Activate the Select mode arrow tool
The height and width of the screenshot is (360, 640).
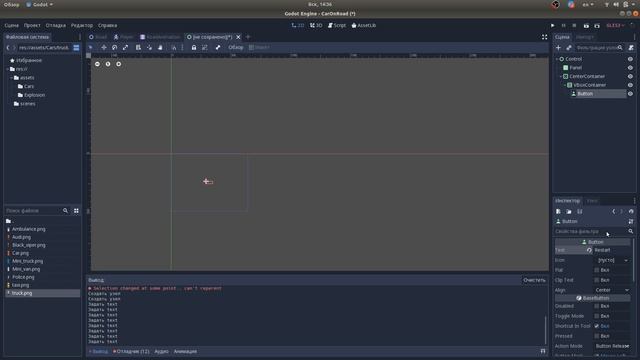(91, 47)
